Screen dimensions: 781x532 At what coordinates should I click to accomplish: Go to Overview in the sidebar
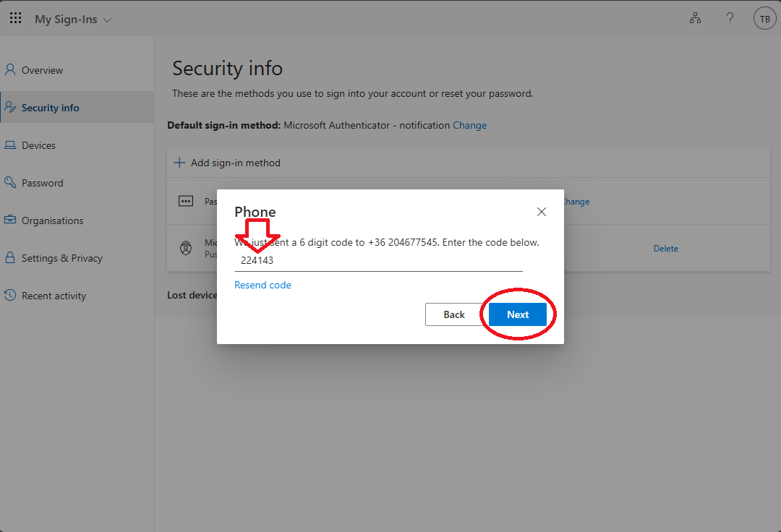[42, 70]
